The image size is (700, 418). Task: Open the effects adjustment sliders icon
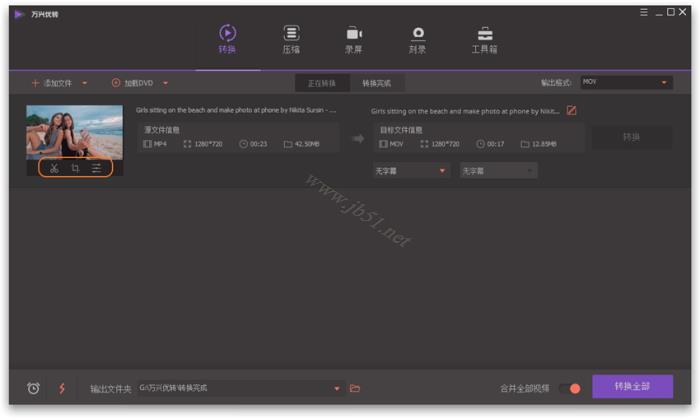(x=96, y=168)
